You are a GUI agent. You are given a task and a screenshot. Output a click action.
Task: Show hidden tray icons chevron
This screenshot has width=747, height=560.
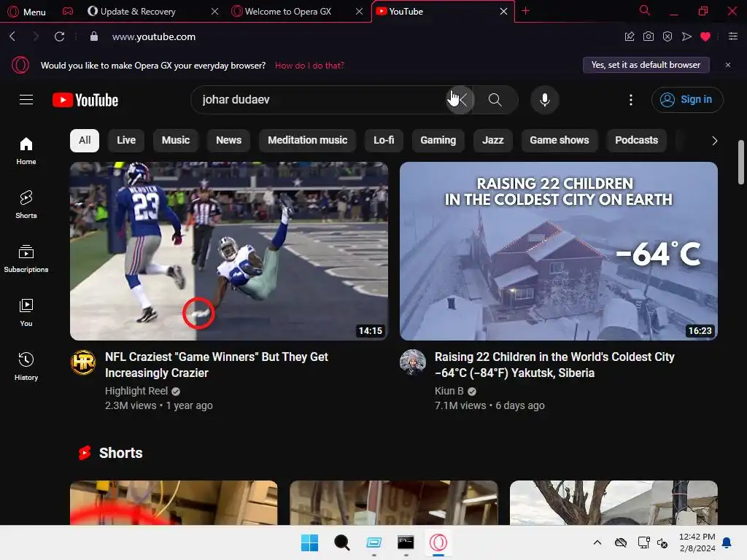[597, 542]
